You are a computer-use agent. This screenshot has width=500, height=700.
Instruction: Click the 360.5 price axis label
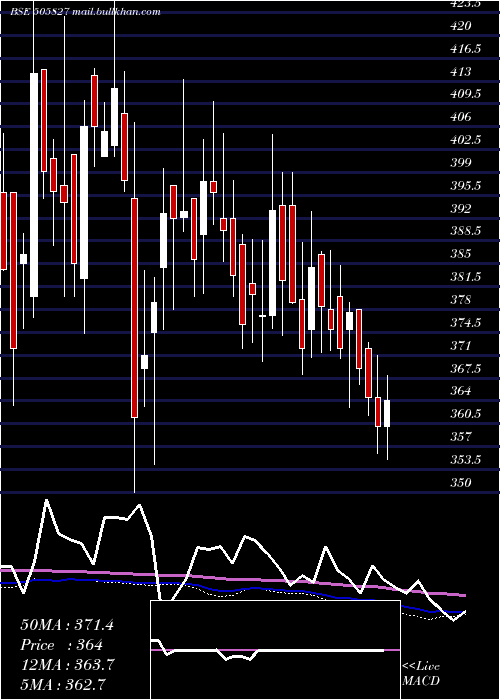click(466, 414)
